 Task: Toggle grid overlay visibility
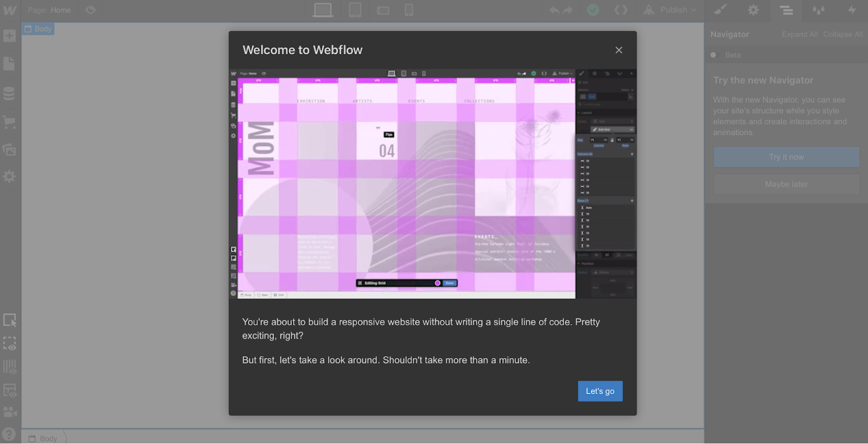pyautogui.click(x=10, y=367)
